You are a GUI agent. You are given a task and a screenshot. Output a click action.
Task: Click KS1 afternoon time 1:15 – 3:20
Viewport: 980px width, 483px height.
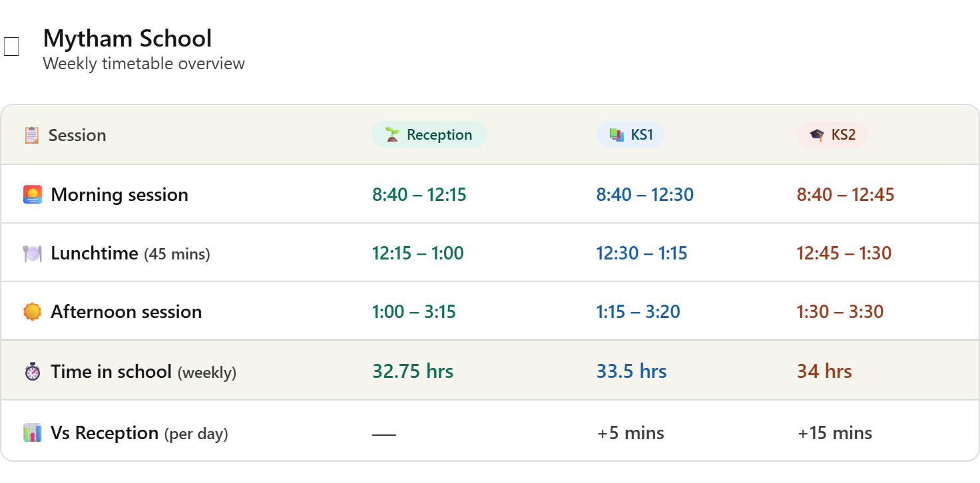(x=638, y=311)
